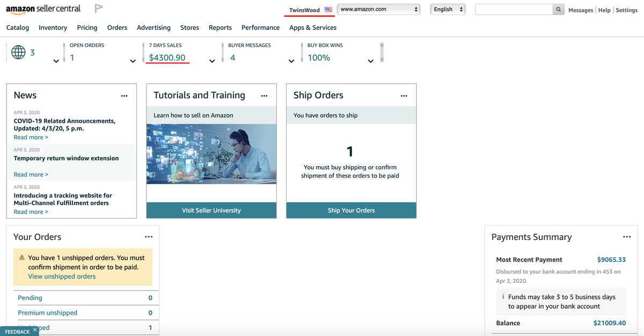
Task: Click Read more under return window extension
Action: 31,174
